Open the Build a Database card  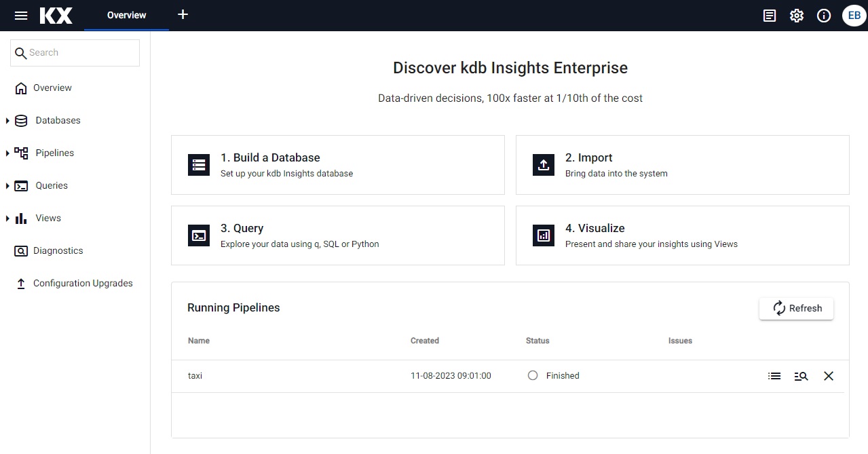pos(337,165)
